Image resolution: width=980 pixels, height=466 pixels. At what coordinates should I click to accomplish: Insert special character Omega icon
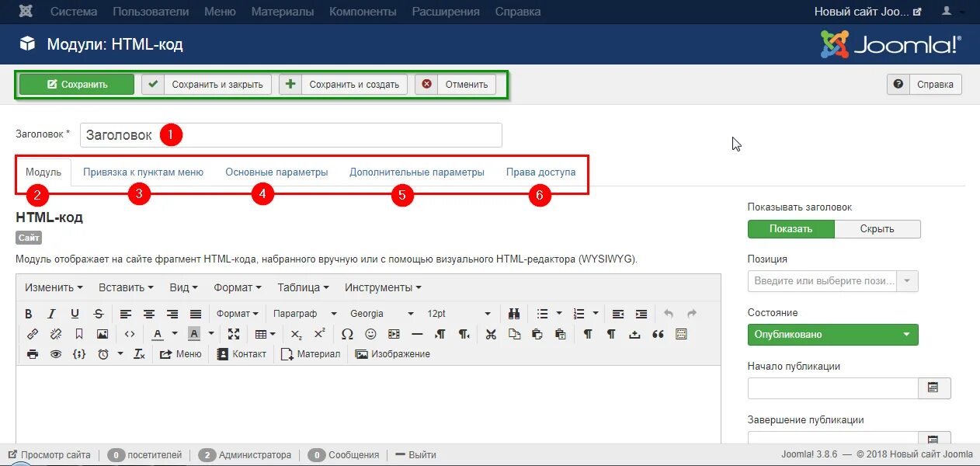347,334
